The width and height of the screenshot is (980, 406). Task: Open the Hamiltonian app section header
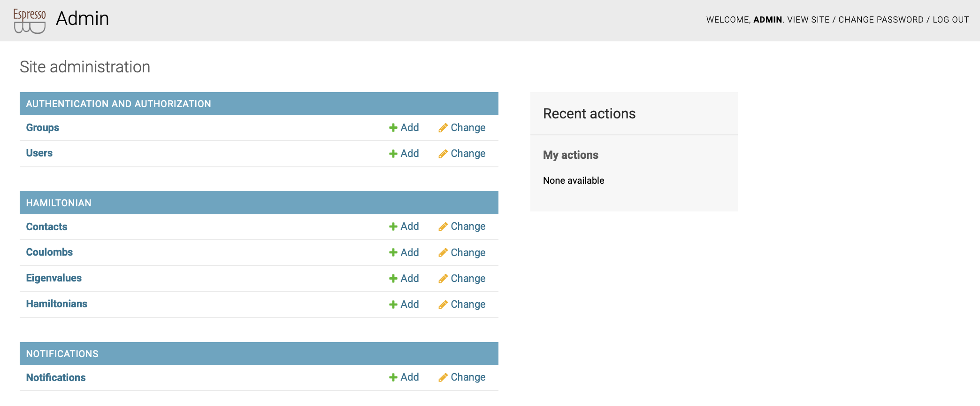click(59, 203)
